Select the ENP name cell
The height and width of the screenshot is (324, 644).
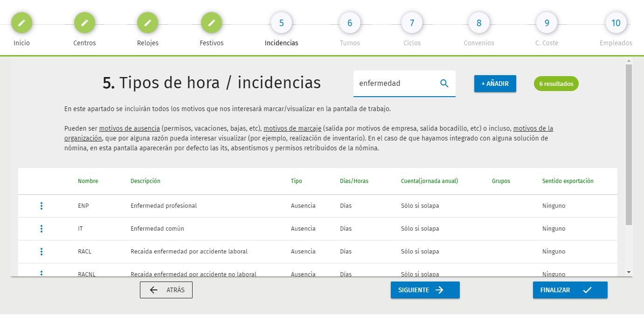83,206
